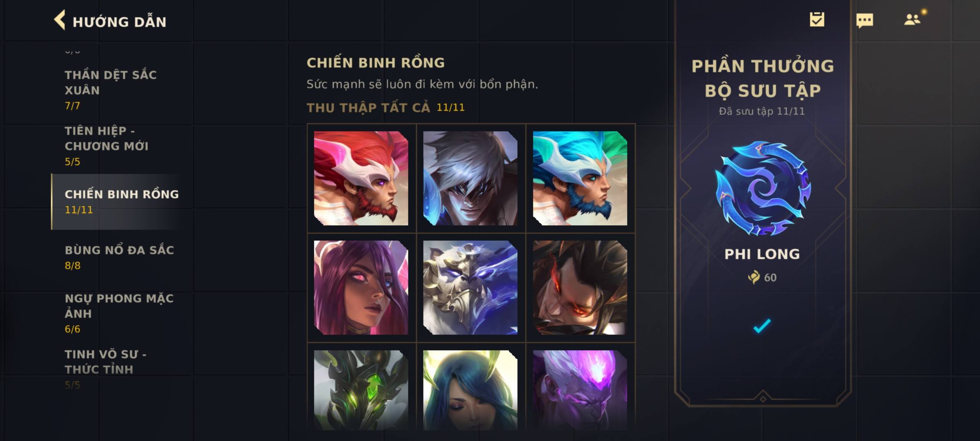Open the friends list icon

[912, 19]
